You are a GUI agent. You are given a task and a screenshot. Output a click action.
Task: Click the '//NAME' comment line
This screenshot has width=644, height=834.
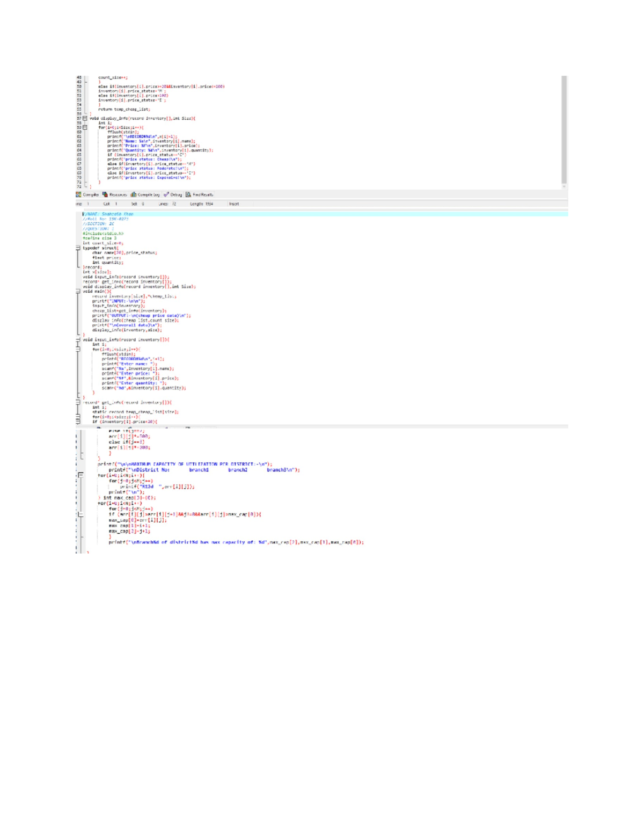pos(108,214)
